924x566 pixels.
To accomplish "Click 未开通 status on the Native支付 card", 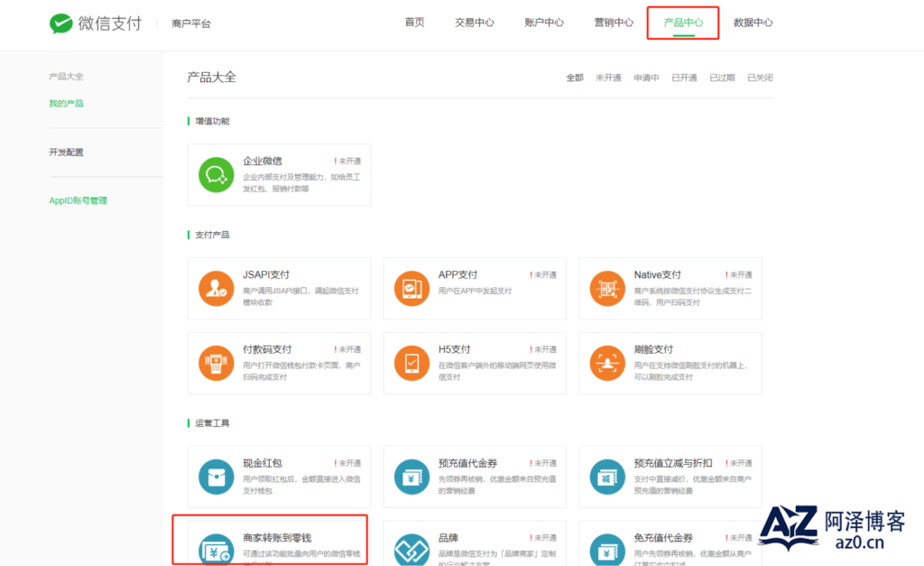I will click(x=739, y=274).
